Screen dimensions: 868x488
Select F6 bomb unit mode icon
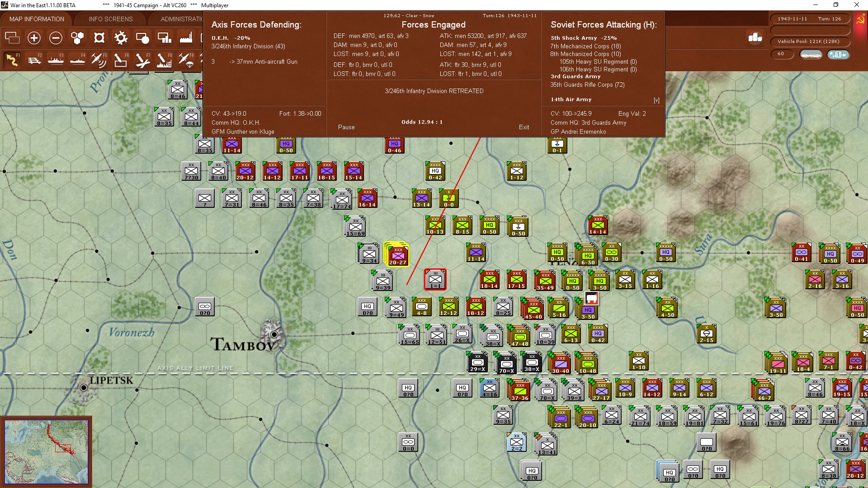121,60
